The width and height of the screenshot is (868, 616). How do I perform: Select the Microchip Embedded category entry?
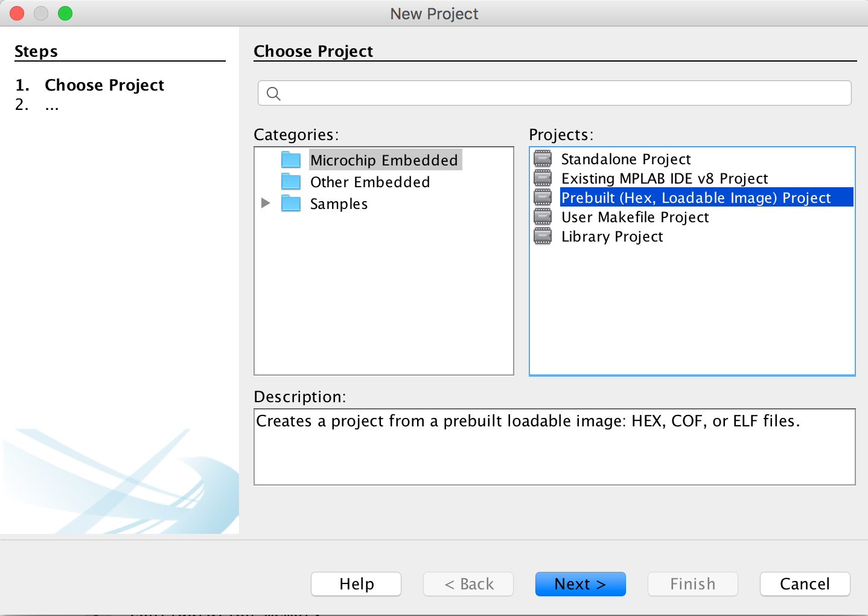385,159
